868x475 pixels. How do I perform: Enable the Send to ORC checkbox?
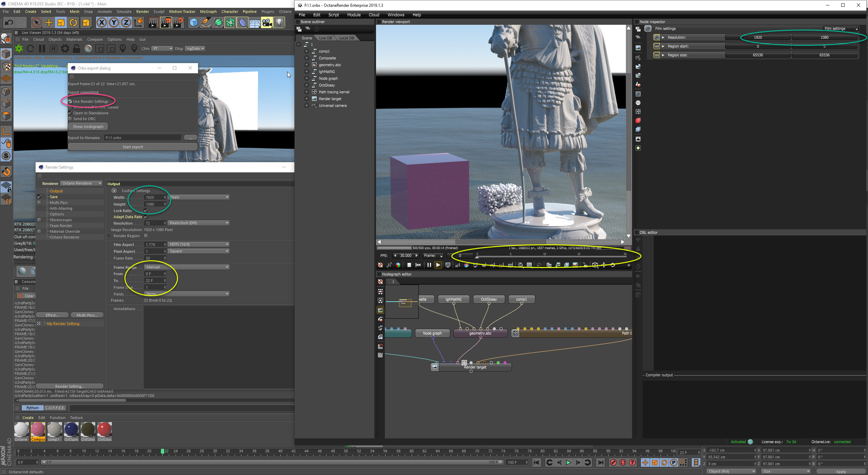tap(70, 119)
